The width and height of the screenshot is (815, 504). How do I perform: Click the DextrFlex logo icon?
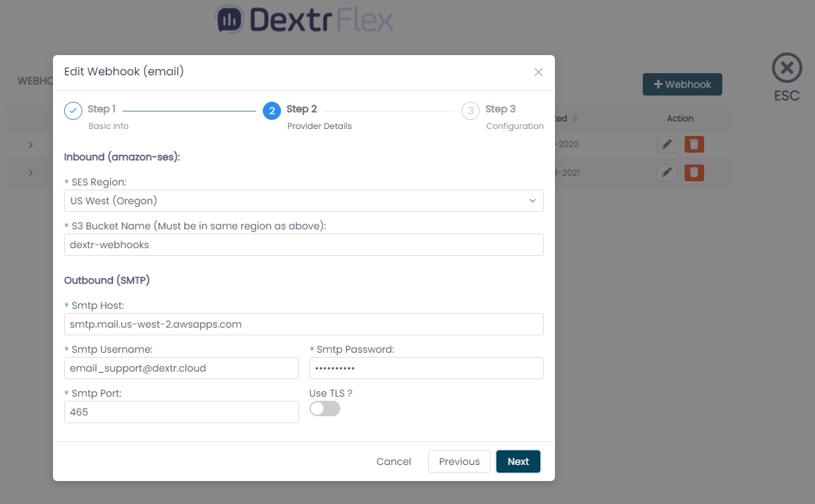point(229,20)
